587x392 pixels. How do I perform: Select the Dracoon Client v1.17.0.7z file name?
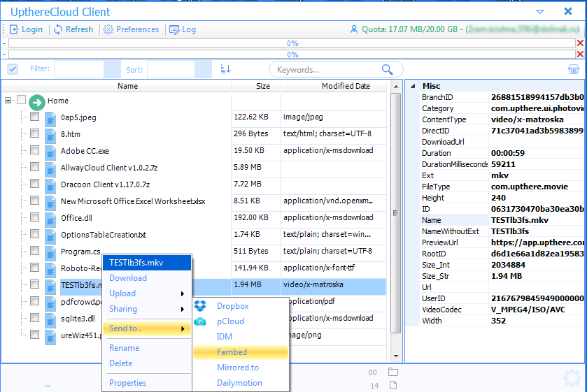coord(105,184)
